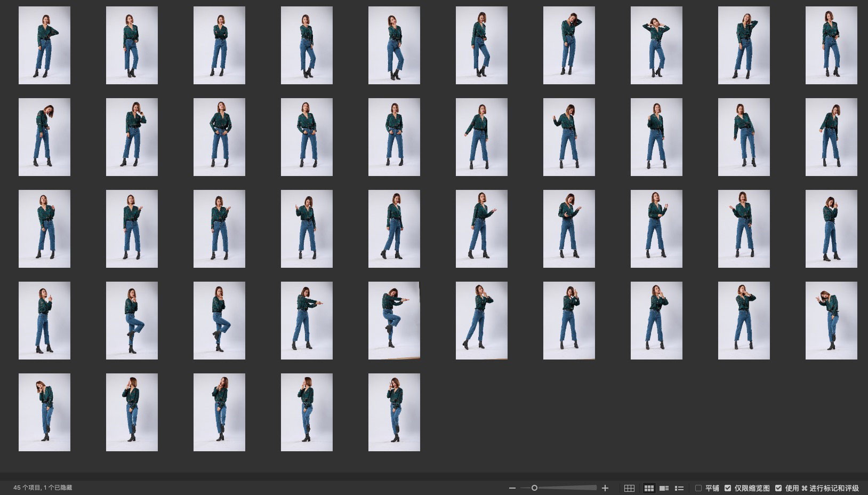The height and width of the screenshot is (495, 868).
Task: Toggle 使用 ⌘ 进行标记和评级 checkbox
Action: pos(778,488)
